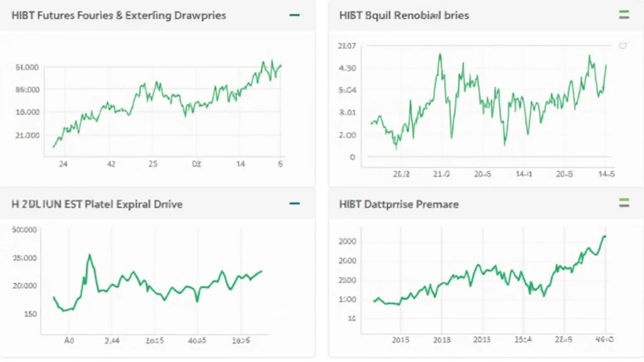Click the HIBT Futures chart line peak
Image resolution: width=644 pixels, height=362 pixels.
point(272,61)
